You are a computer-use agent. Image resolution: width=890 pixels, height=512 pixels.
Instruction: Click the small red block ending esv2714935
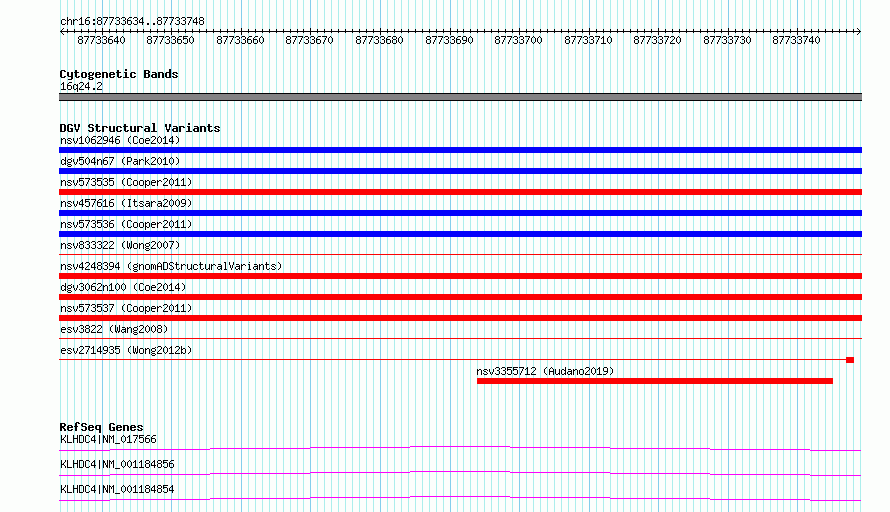[850, 360]
